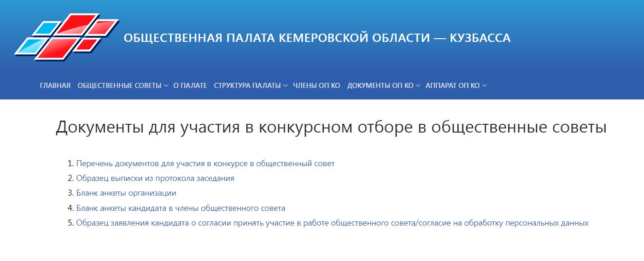Open link Образец выписки из протокола заседания
Screen dimensions: 644x261
click(x=155, y=178)
